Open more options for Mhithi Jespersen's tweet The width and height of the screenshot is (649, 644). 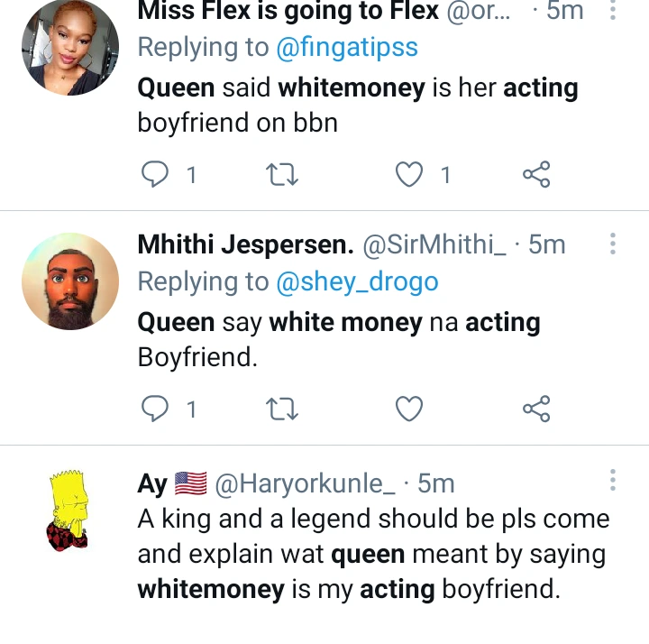[613, 244]
